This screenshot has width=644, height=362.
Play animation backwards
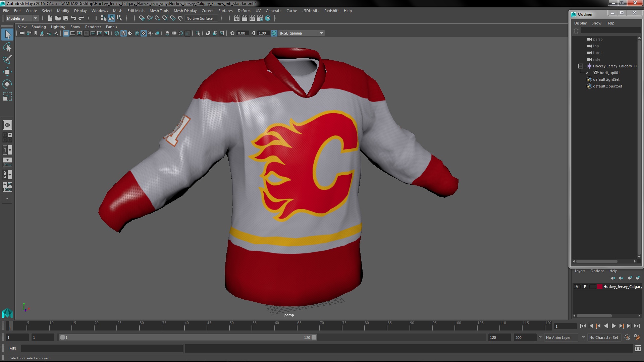606,326
